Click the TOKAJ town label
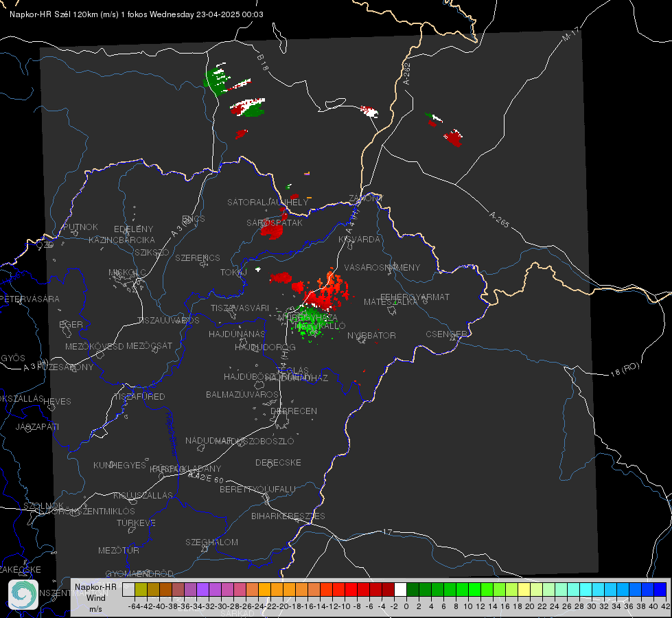Image resolution: width=672 pixels, height=618 pixels. (x=233, y=273)
